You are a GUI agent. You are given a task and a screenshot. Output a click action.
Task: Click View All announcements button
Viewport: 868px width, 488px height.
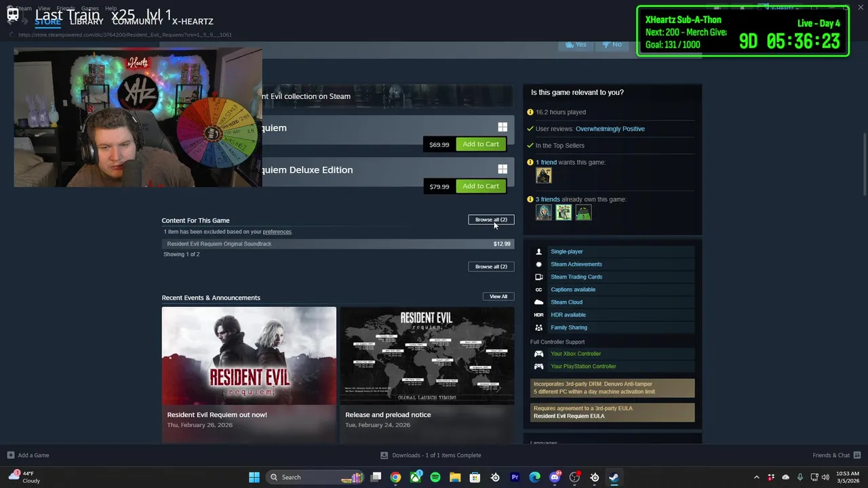(x=498, y=296)
